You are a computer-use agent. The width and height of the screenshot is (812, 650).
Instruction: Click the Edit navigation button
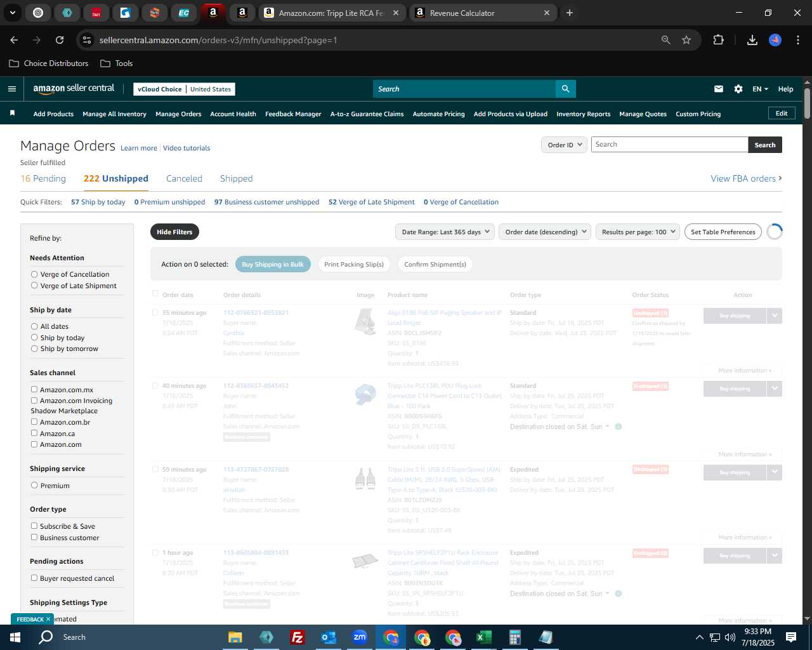[782, 114]
